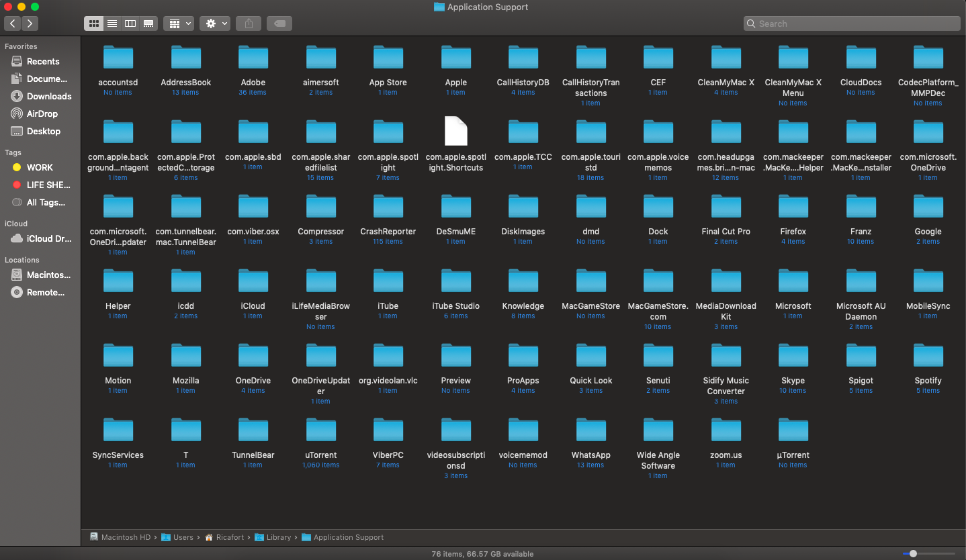Select Macintosh HD under Locations
Screen dimensions: 966x560
point(40,275)
